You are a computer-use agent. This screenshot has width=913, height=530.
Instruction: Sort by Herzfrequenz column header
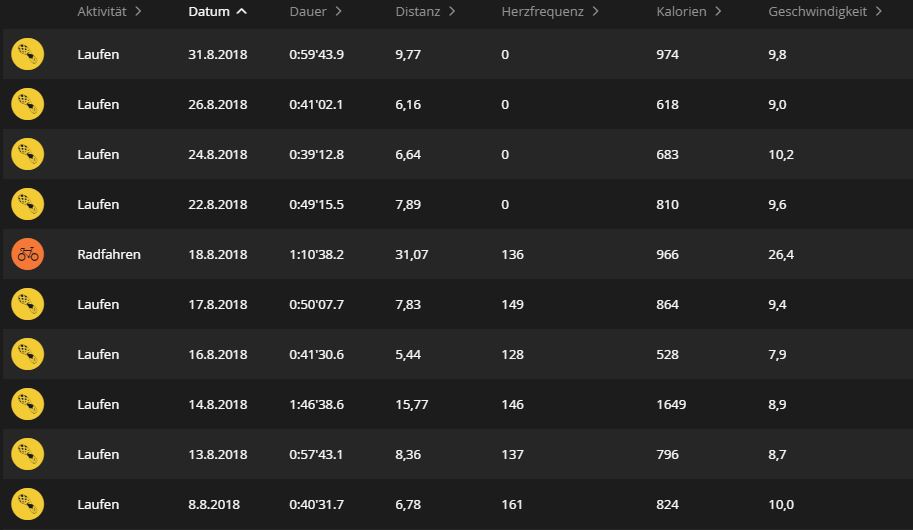[550, 12]
